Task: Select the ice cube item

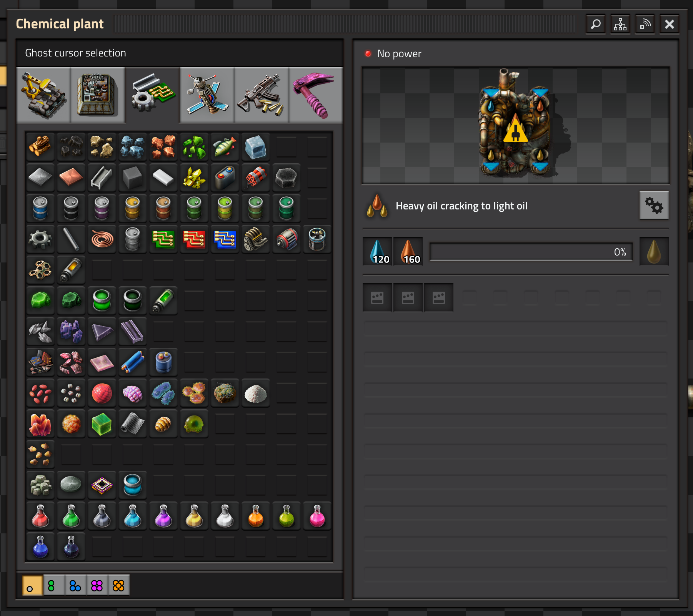Action: point(256,147)
